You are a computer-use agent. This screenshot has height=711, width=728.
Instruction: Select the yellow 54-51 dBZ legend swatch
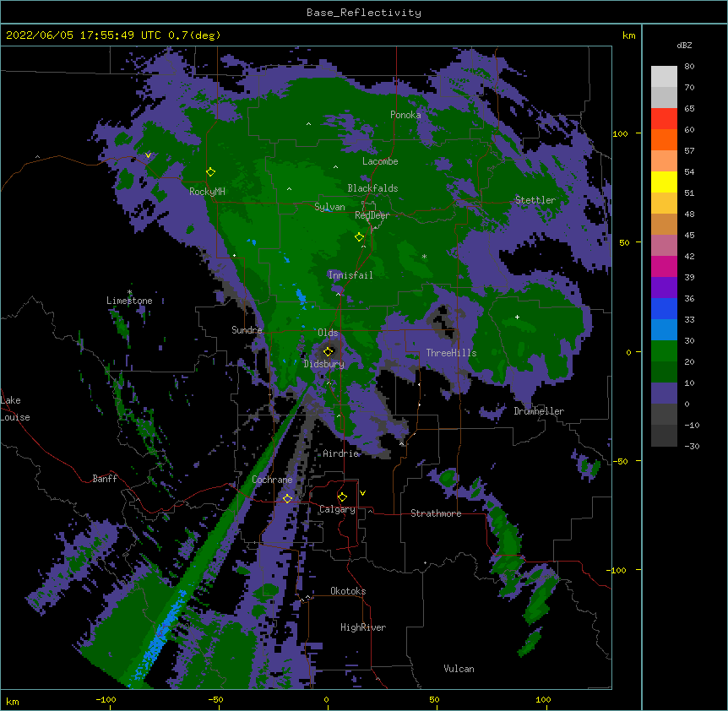664,182
